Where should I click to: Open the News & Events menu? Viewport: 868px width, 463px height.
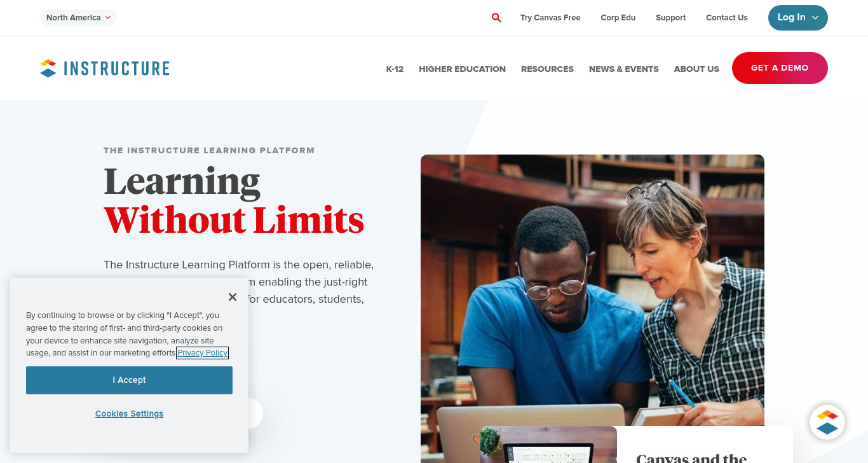pyautogui.click(x=623, y=69)
